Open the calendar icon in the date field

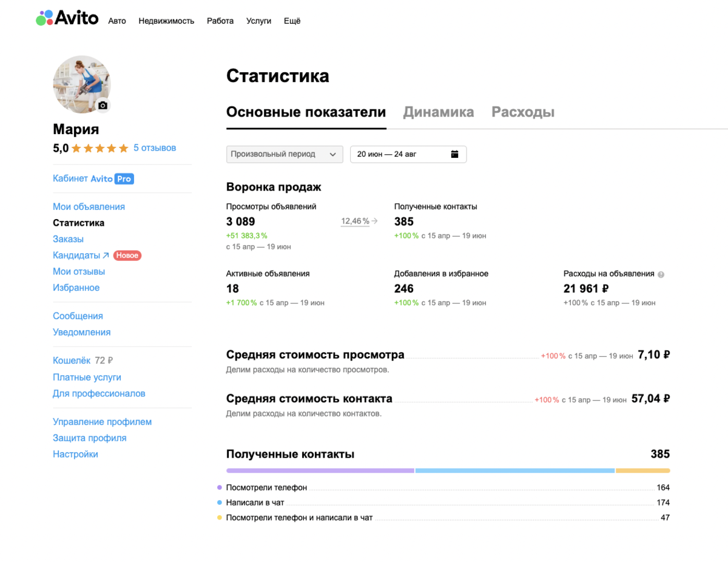[455, 154]
